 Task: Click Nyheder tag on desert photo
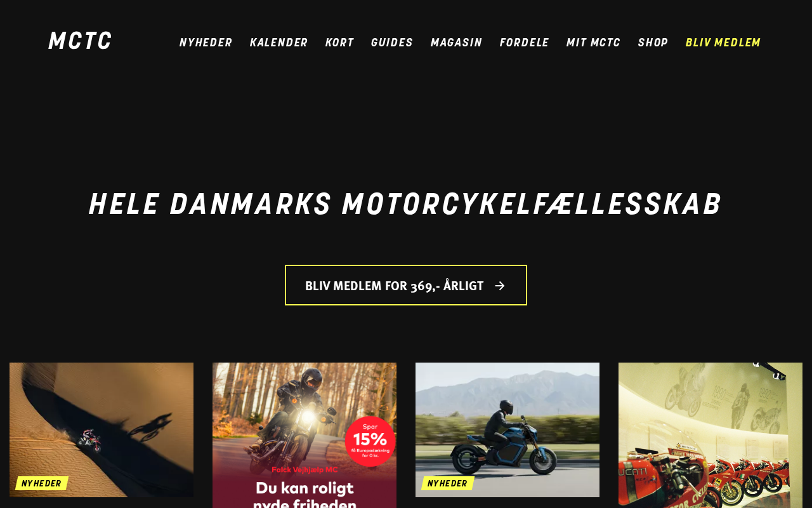pyautogui.click(x=42, y=483)
